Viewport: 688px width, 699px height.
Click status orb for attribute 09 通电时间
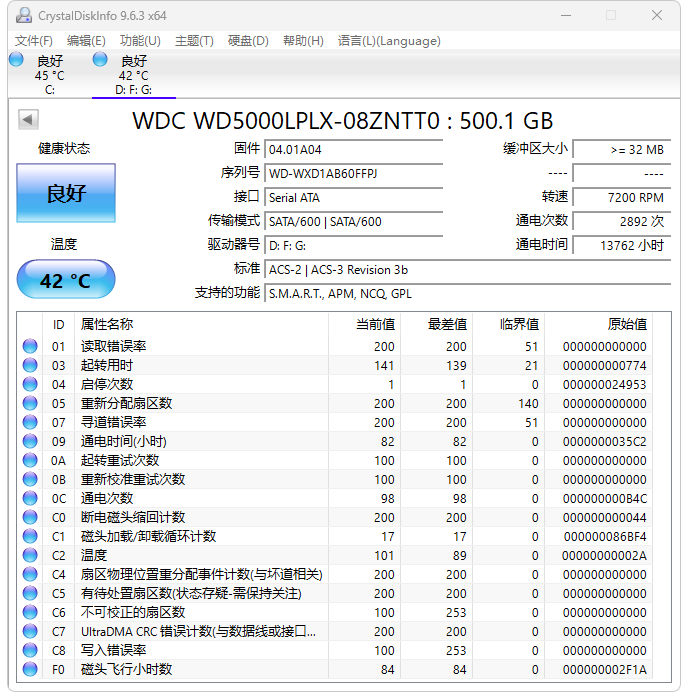[x=30, y=441]
